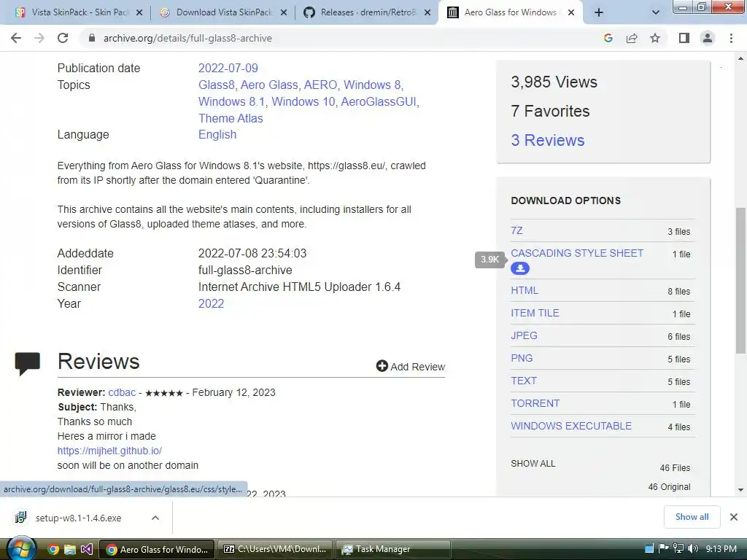Launch Visual Studio from quick launch
This screenshot has height=560, width=747.
point(87,550)
